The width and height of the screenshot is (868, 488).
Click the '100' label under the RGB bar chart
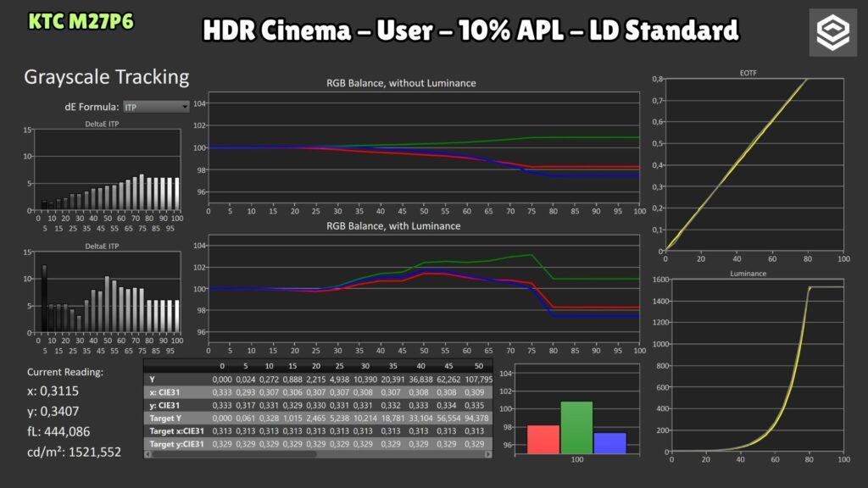tap(576, 459)
